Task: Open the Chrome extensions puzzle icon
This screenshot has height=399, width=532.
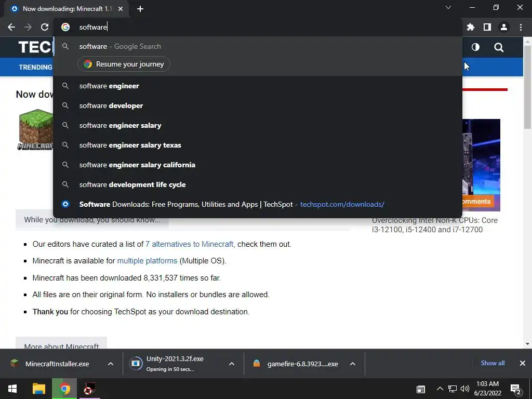Action: click(470, 27)
